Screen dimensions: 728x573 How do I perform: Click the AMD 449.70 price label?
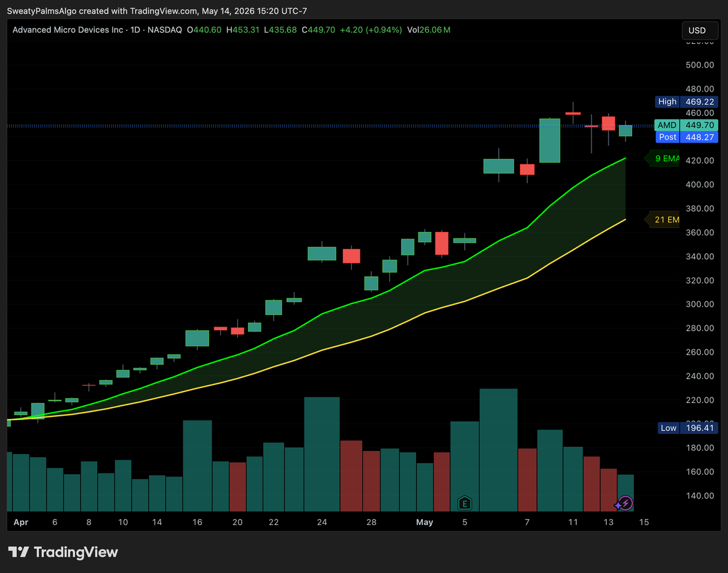[x=687, y=125]
